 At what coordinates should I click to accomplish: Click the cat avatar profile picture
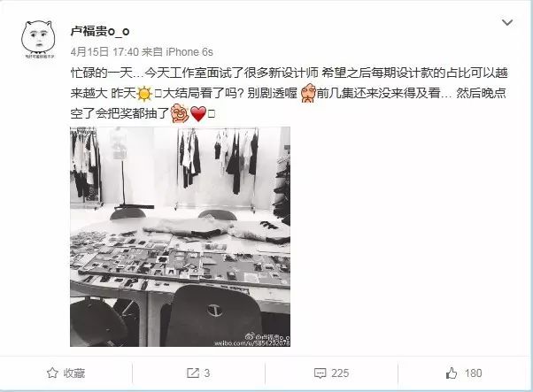(38, 39)
